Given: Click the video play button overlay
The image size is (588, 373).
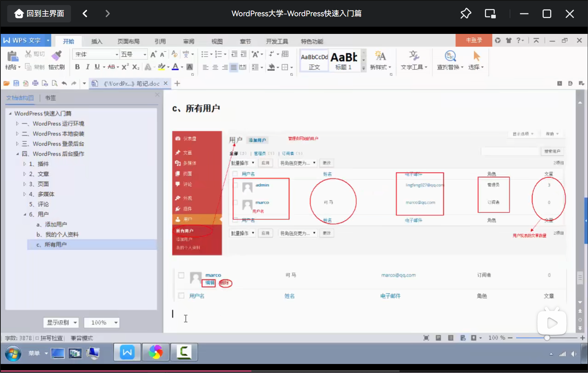Looking at the screenshot, I should click(552, 323).
